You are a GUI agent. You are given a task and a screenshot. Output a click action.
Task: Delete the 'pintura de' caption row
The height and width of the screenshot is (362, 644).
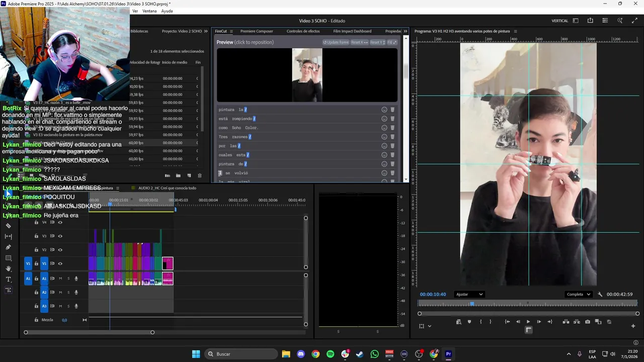pos(392,164)
